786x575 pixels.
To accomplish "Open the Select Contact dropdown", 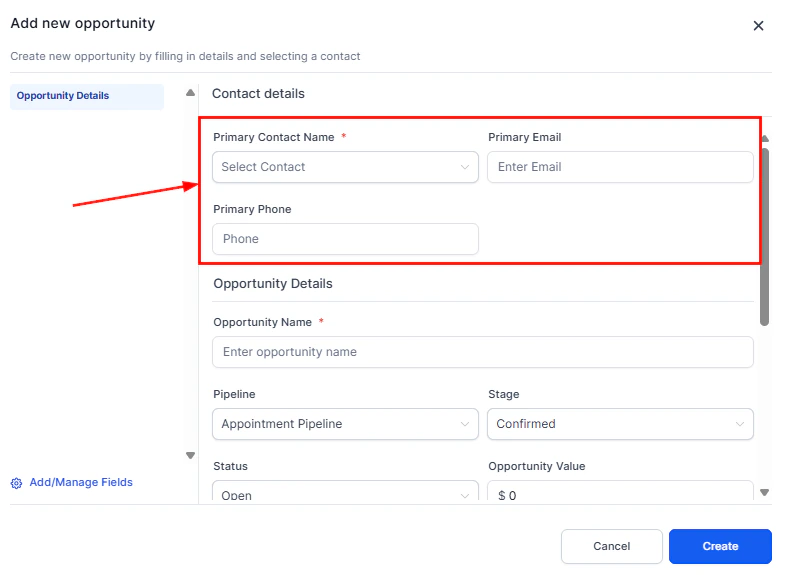I will (345, 167).
